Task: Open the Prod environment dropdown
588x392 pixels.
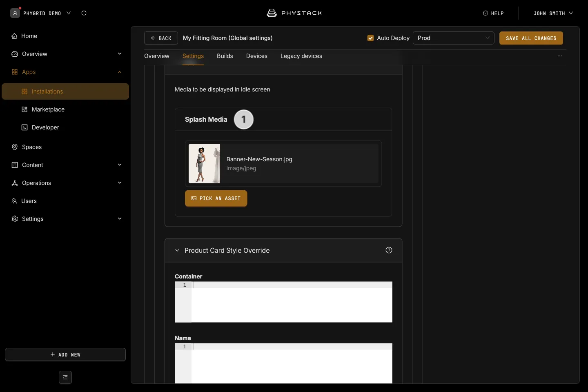Action: [454, 38]
